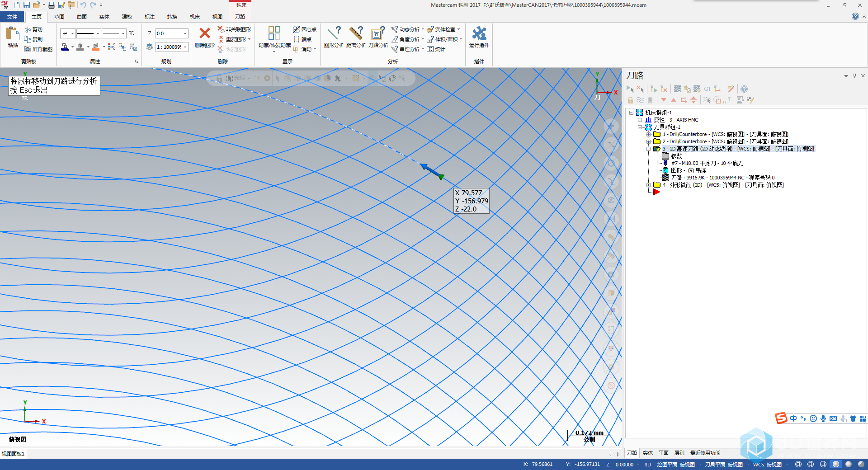Click Regenerate all dirty operations icon

click(x=664, y=89)
